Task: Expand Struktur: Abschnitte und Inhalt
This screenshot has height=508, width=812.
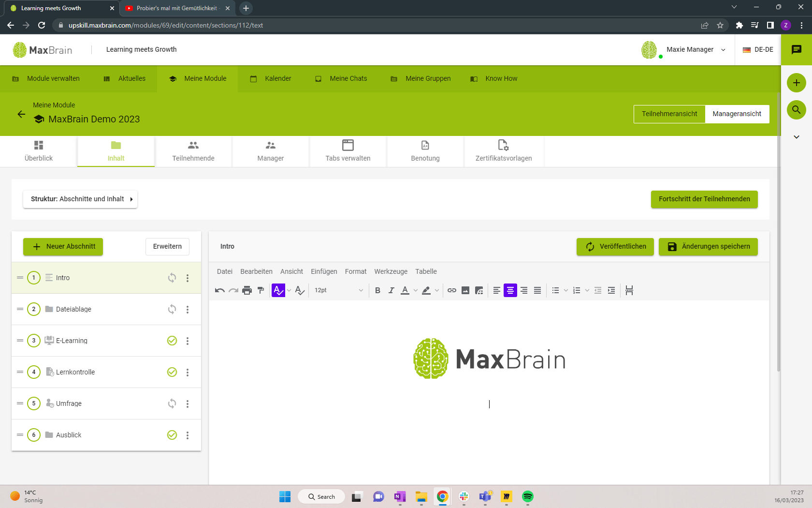Action: tap(80, 199)
